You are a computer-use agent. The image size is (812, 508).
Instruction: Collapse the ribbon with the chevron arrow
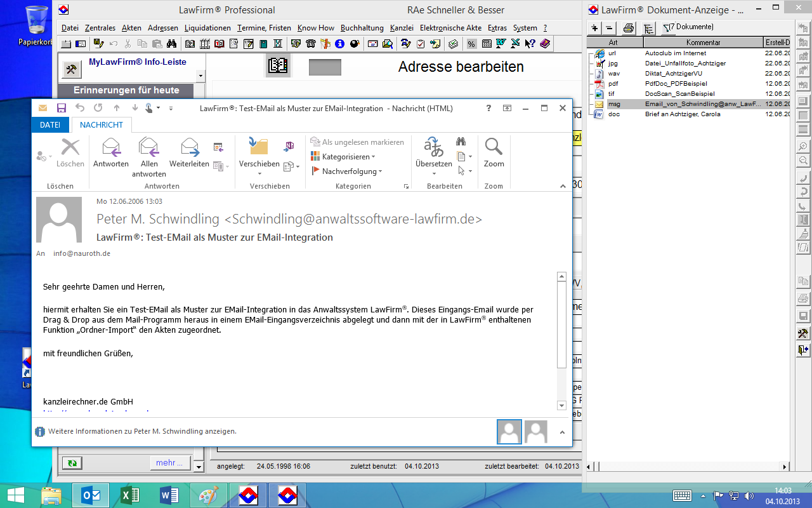(x=563, y=186)
